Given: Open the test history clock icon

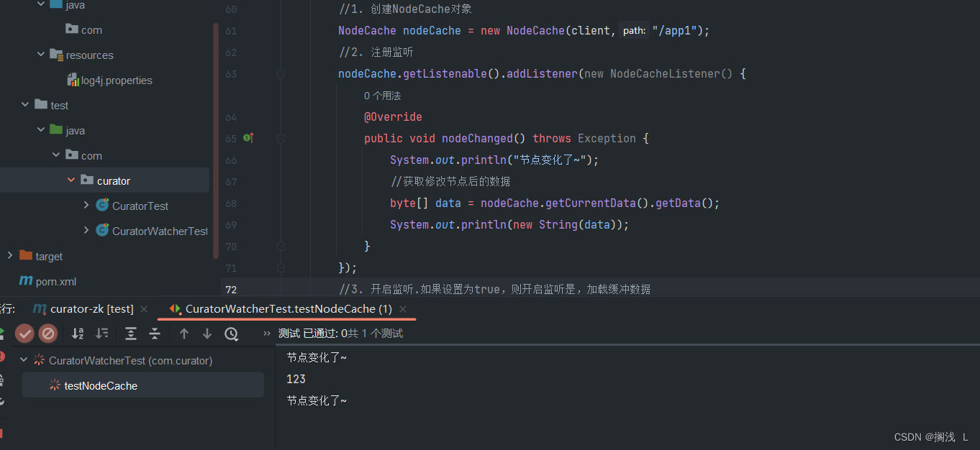Looking at the screenshot, I should pos(232,334).
